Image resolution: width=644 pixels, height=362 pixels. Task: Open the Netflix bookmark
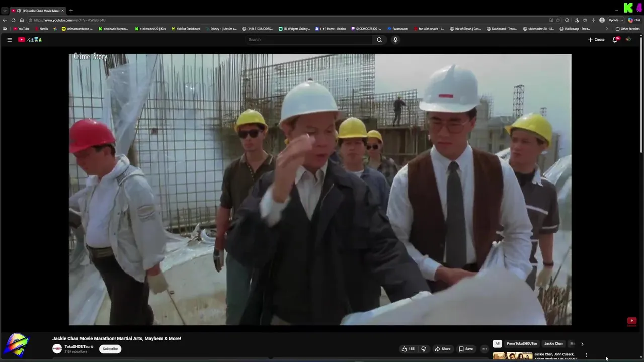(41, 29)
